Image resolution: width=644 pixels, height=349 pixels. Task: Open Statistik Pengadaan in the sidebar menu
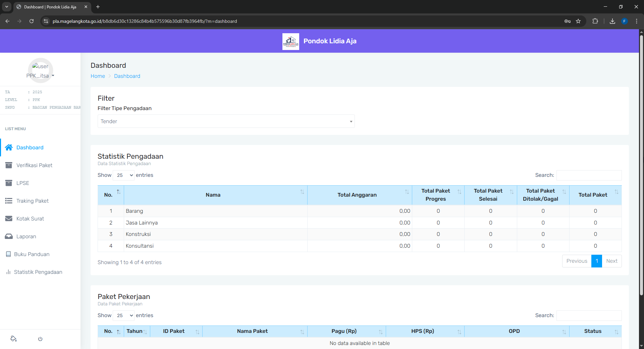pos(38,272)
